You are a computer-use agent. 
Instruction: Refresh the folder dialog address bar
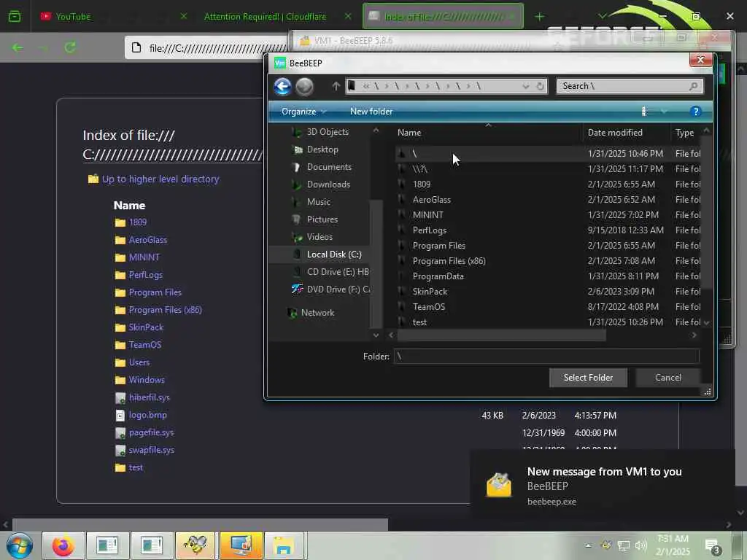click(x=540, y=86)
